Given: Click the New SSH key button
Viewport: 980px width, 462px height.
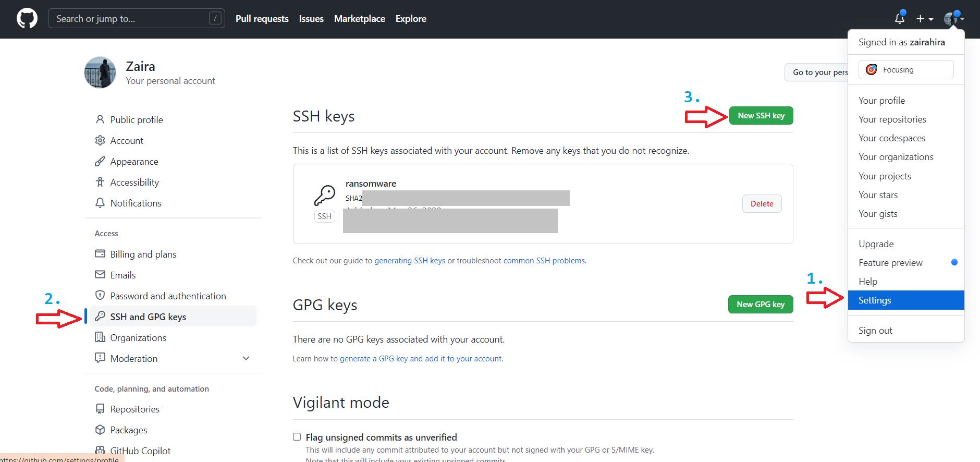Looking at the screenshot, I should (761, 116).
